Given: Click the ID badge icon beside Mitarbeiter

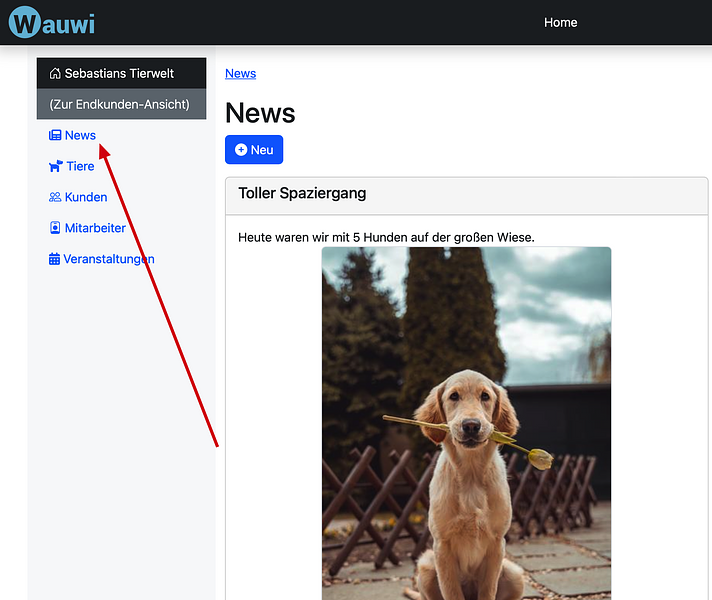Looking at the screenshot, I should coord(55,229).
